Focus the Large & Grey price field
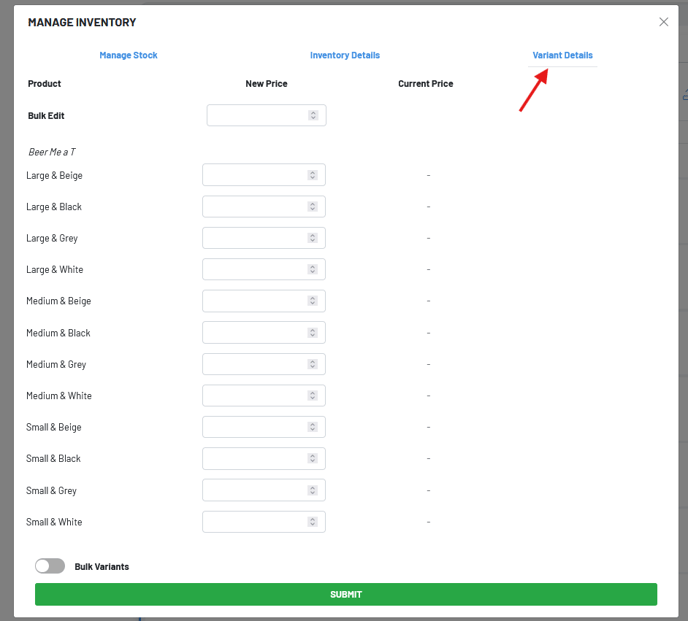 pos(264,238)
